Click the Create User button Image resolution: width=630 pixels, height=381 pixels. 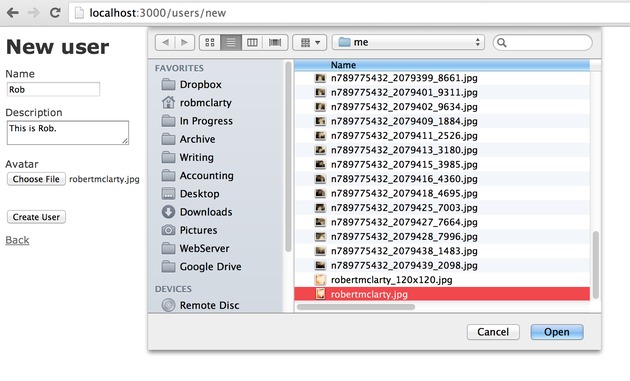point(36,217)
